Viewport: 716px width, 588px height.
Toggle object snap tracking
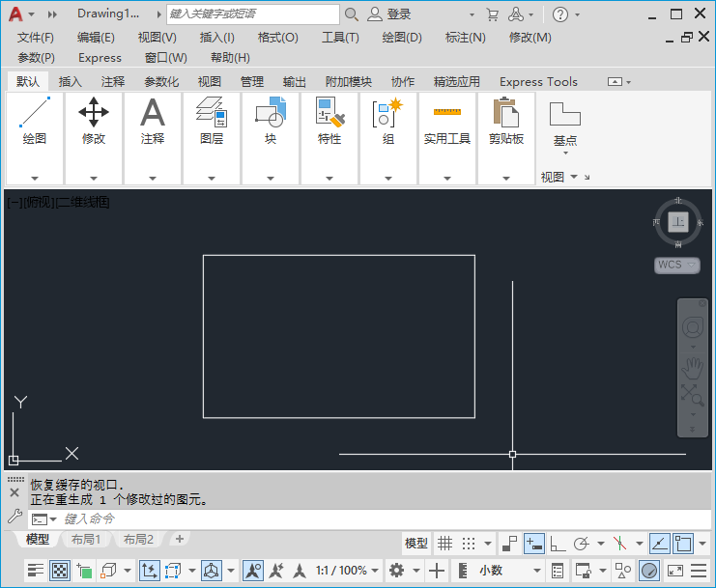tap(660, 544)
